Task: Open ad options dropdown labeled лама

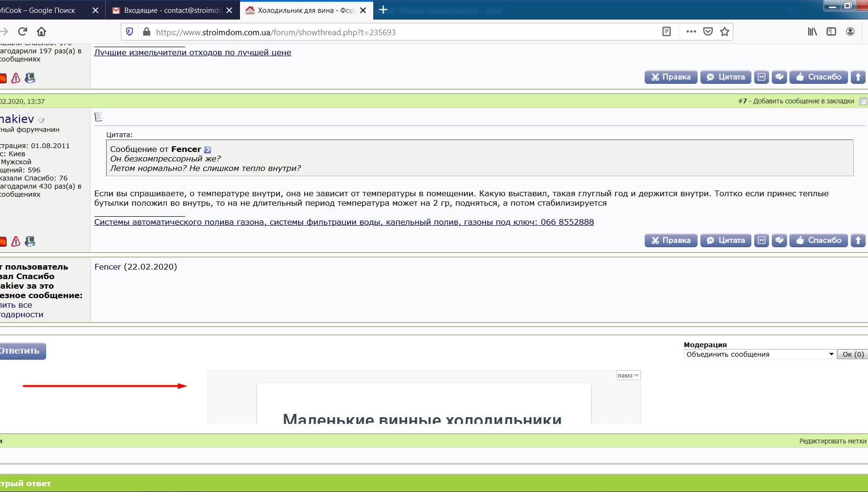Action: click(x=629, y=375)
